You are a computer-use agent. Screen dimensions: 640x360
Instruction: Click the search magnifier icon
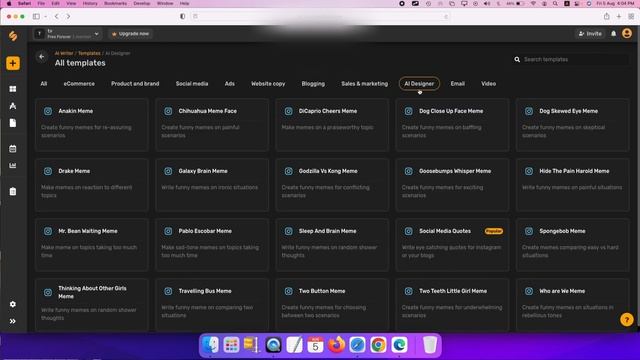[517, 60]
